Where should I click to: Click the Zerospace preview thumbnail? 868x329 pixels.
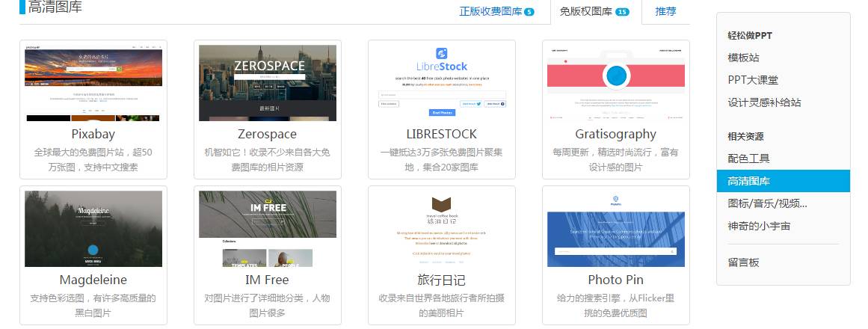click(x=268, y=83)
